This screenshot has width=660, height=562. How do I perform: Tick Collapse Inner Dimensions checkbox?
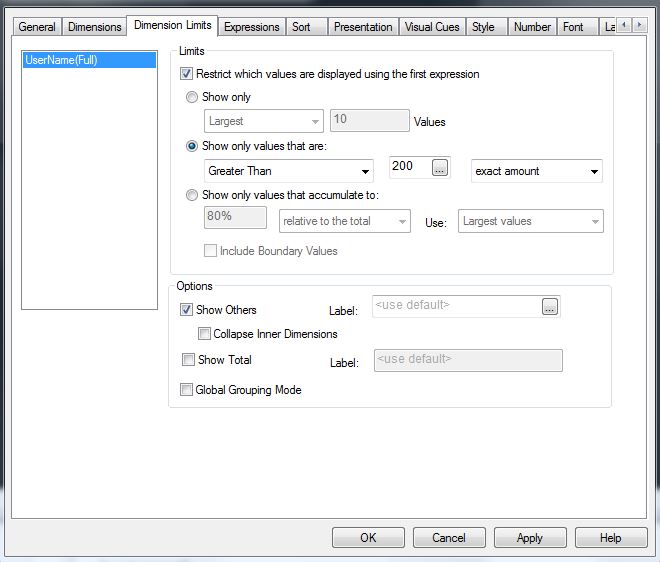click(x=204, y=334)
